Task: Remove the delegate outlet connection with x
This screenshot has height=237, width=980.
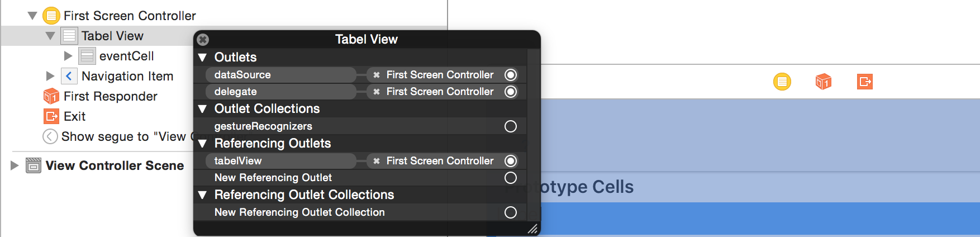Action: [377, 92]
